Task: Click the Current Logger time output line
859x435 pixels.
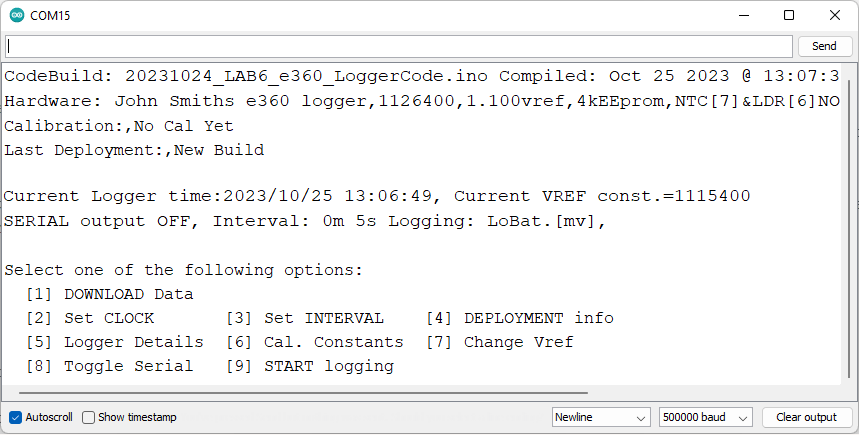Action: click(377, 196)
